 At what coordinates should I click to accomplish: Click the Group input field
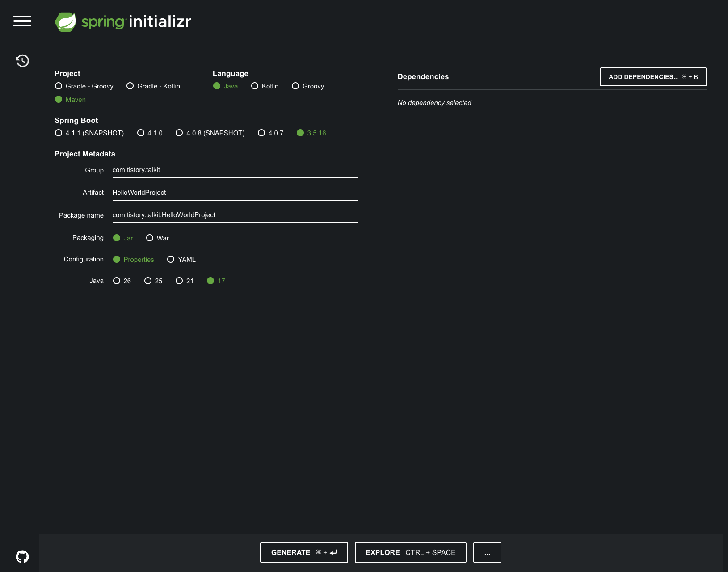[x=235, y=170]
